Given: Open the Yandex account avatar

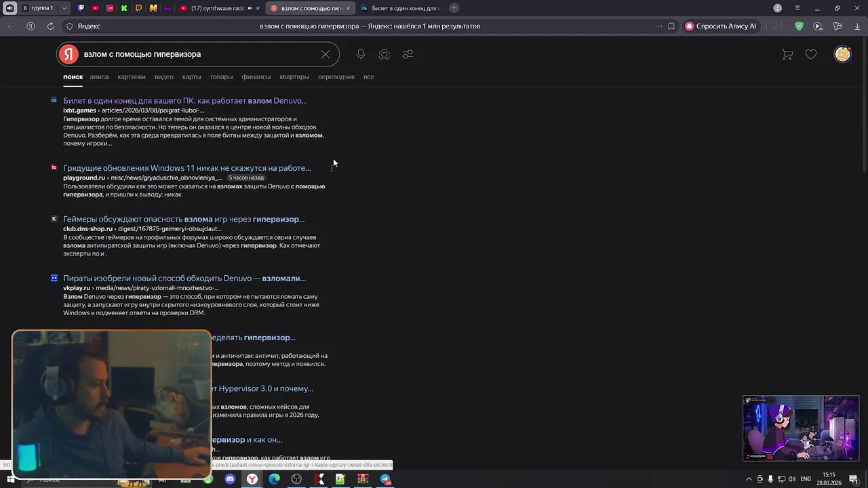Looking at the screenshot, I should click(842, 54).
